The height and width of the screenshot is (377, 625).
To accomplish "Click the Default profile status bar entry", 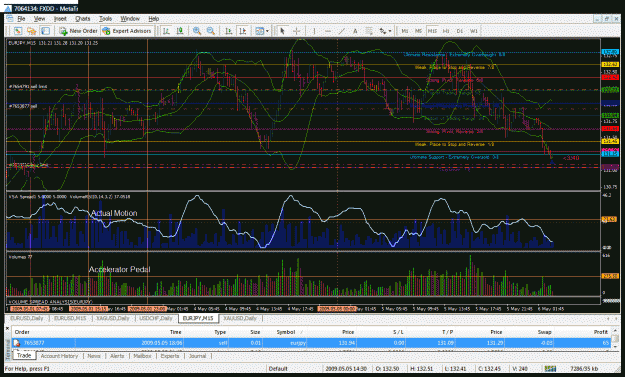I will [278, 369].
